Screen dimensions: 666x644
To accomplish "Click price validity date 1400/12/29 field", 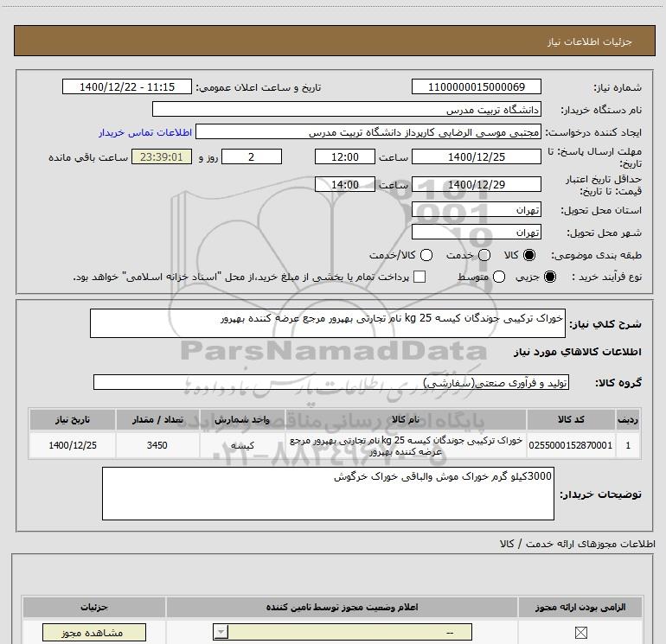I will pyautogui.click(x=476, y=184).
